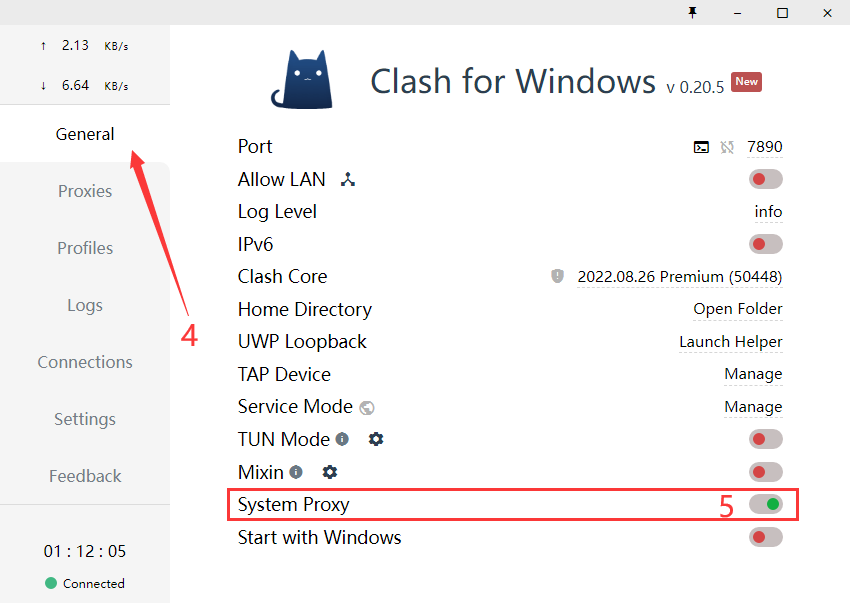Pin the window with the pushpin icon
The height and width of the screenshot is (603, 850).
point(692,12)
